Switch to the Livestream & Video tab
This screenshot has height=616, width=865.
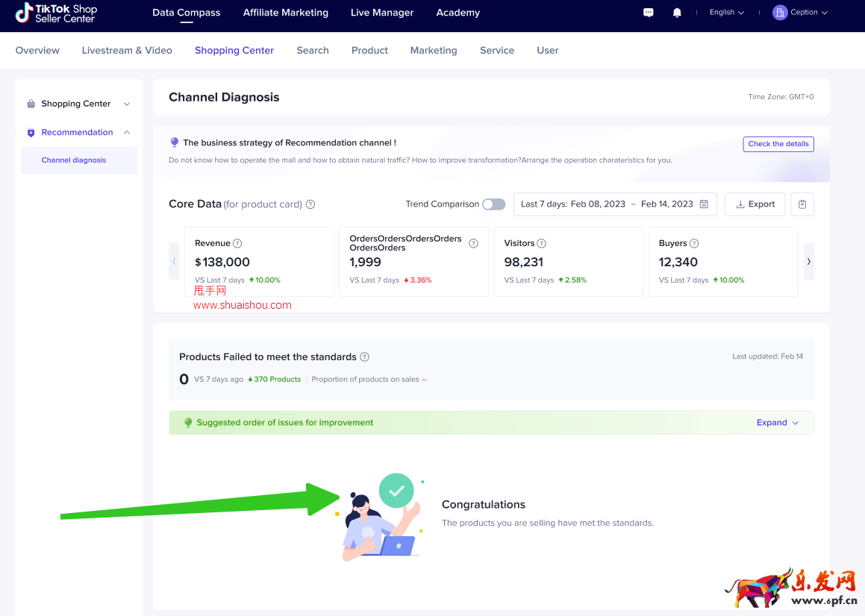tap(127, 51)
